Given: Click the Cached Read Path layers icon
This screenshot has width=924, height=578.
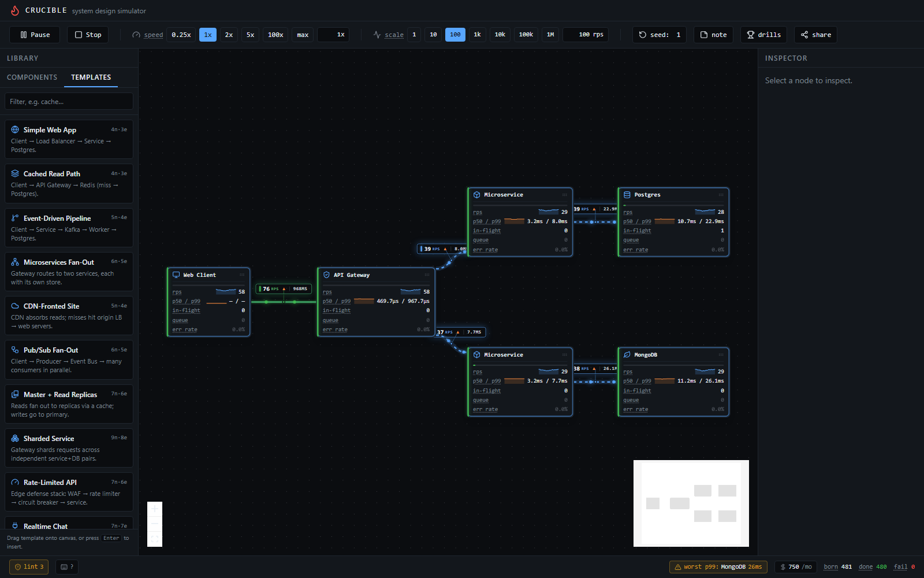Looking at the screenshot, I should [x=15, y=173].
